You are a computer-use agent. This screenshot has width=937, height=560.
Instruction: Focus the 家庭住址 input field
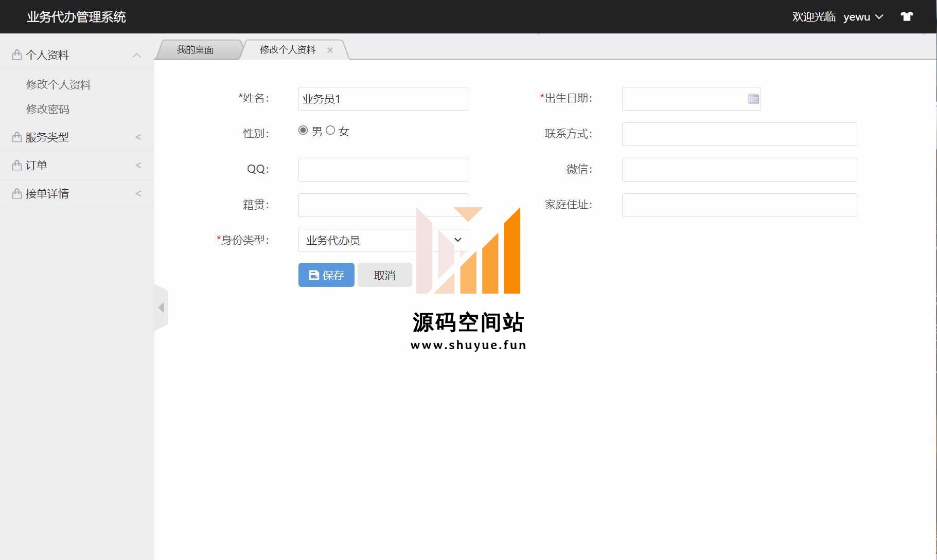click(739, 205)
